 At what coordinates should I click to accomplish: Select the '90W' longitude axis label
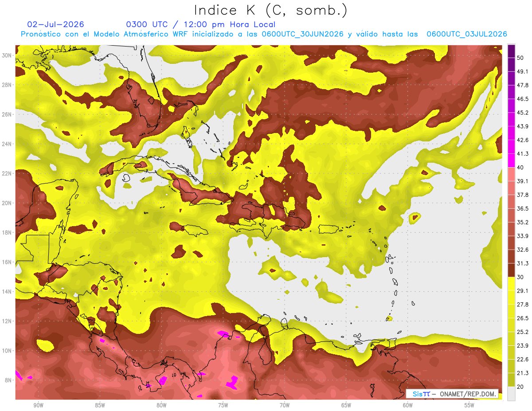pyautogui.click(x=38, y=405)
